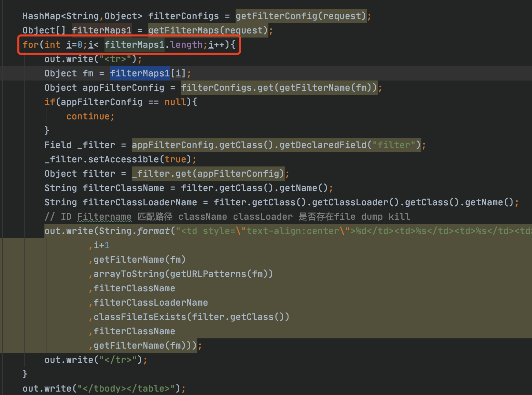532x395 pixels.
Task: Click the i+1 argument
Action: [101, 245]
